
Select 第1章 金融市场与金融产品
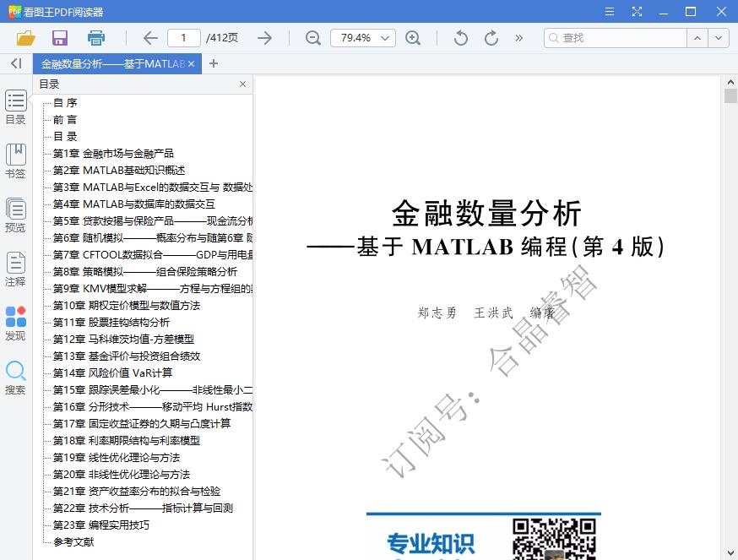(x=113, y=154)
